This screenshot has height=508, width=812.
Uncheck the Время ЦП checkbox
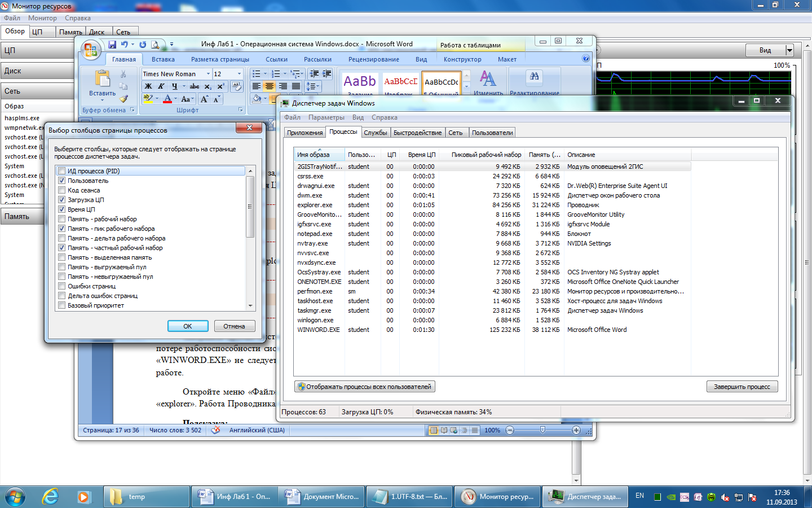click(x=62, y=209)
